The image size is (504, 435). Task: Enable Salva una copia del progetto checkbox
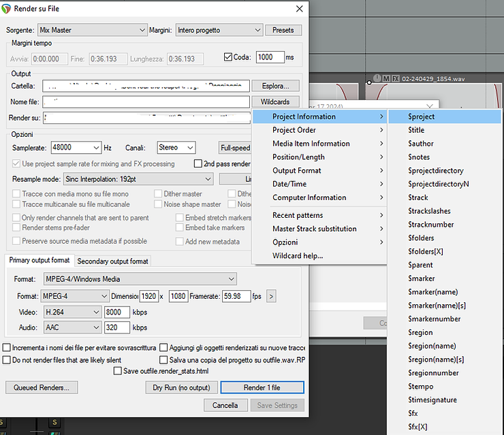pyautogui.click(x=163, y=360)
